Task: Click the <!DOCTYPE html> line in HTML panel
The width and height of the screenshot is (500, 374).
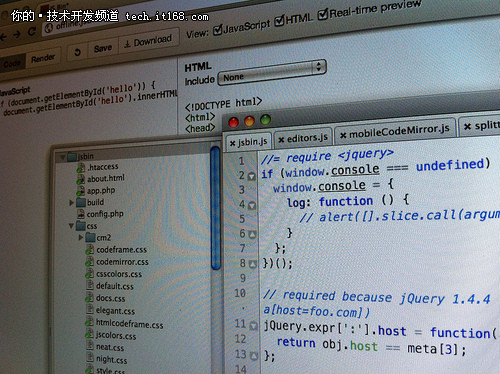Action: 223,104
